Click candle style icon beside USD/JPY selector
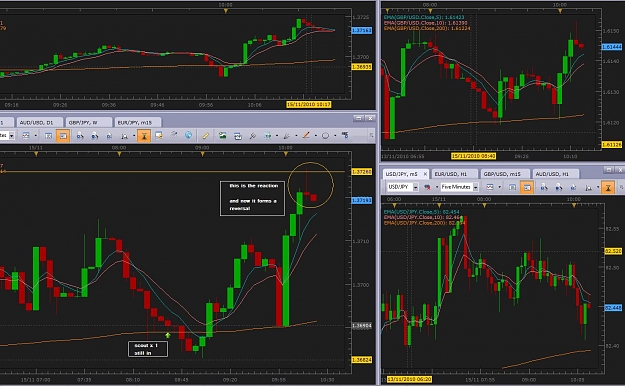The image size is (625, 386). coord(427,187)
